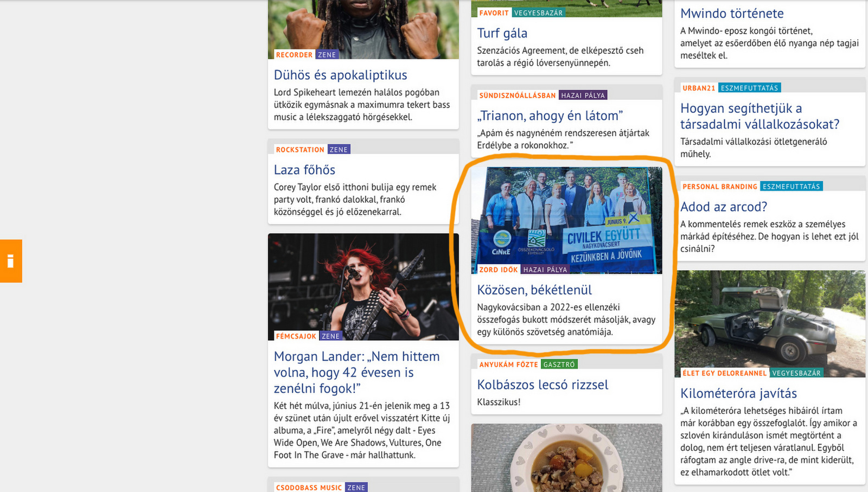The image size is (868, 492).
Task: Click the text "Klasszikus!"
Action: [x=499, y=402]
